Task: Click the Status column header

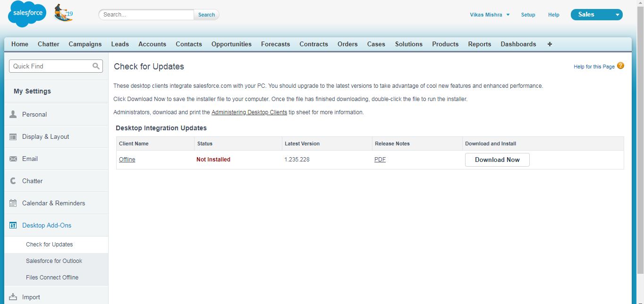Action: pos(205,144)
